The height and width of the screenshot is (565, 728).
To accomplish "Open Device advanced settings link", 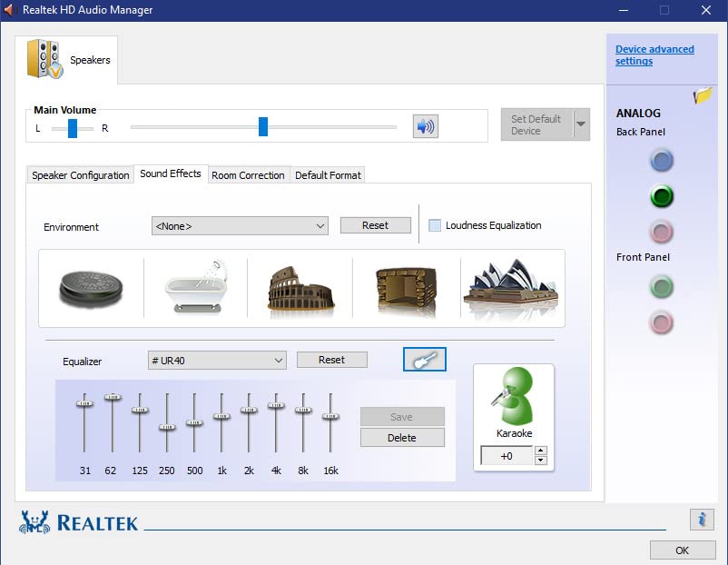I will click(654, 55).
